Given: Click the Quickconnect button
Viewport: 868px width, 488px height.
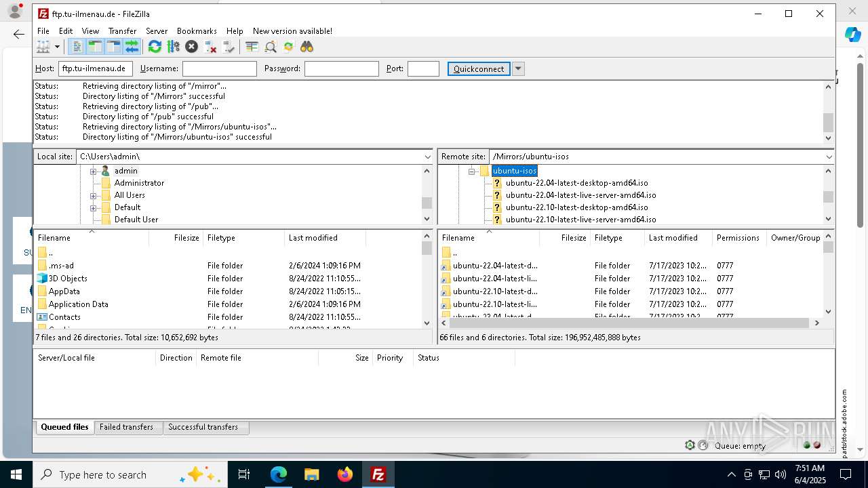Looking at the screenshot, I should 479,68.
